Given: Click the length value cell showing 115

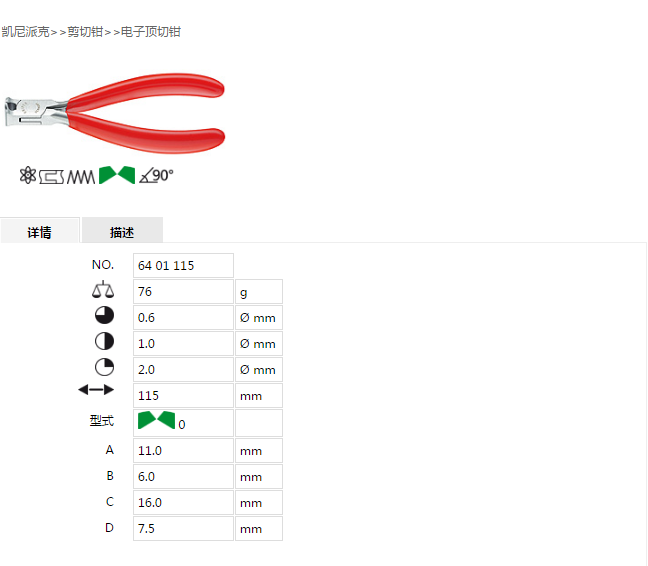Looking at the screenshot, I should [183, 396].
